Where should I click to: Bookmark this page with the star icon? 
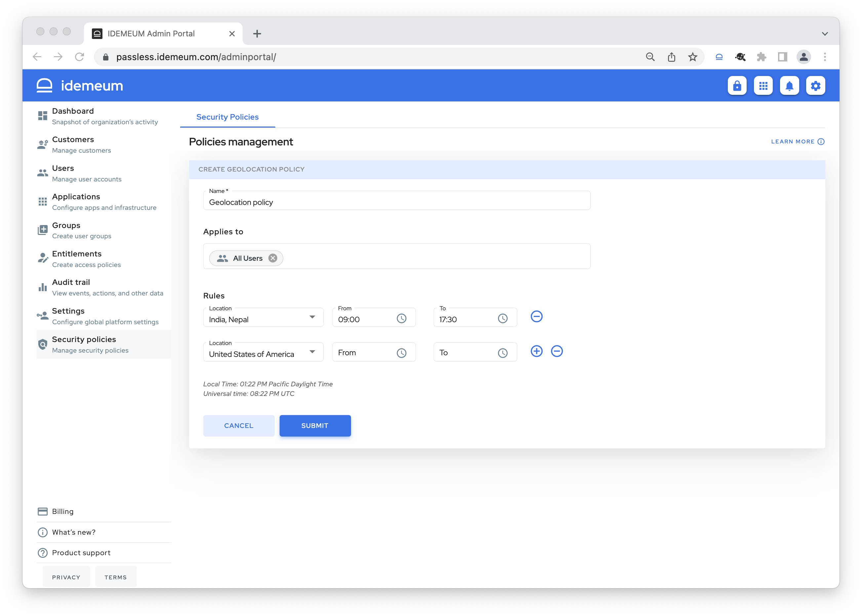click(x=692, y=57)
